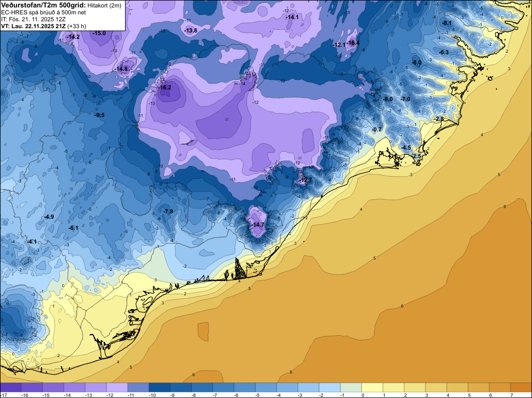532x398 pixels.
Task: Click the 2.5 coastal temperature label
Action: [417, 156]
